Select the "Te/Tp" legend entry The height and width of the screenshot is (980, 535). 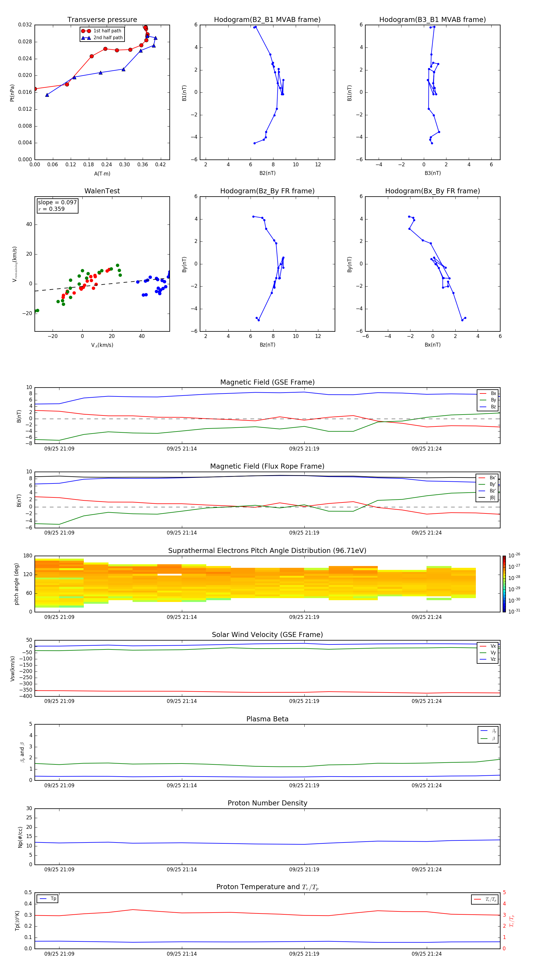pyautogui.click(x=485, y=899)
